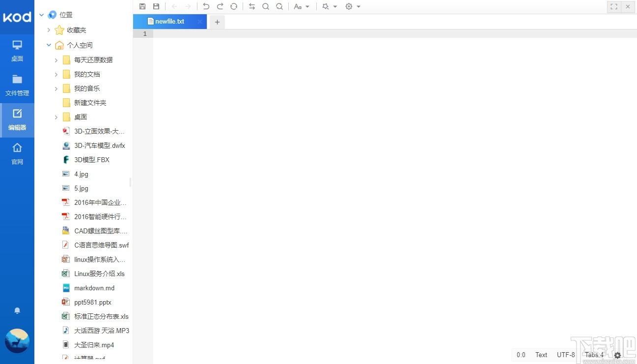Click the 位置 cloud icon

pos(52,15)
